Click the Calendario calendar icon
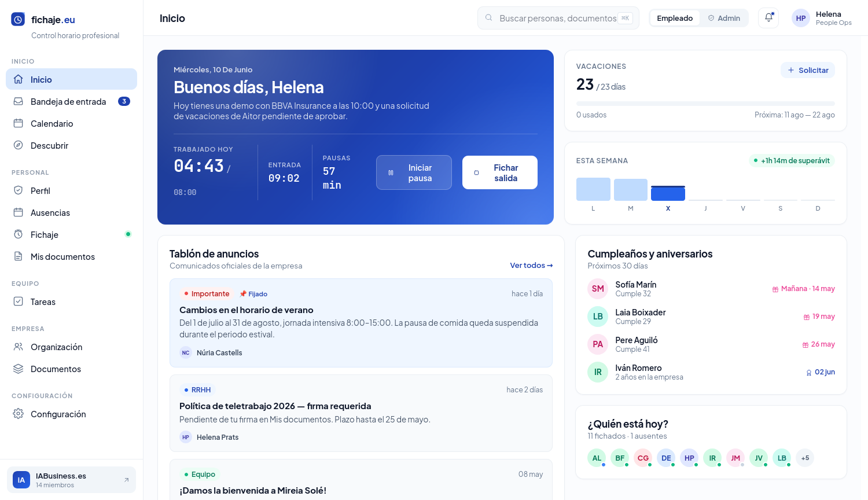The image size is (868, 500). point(19,123)
